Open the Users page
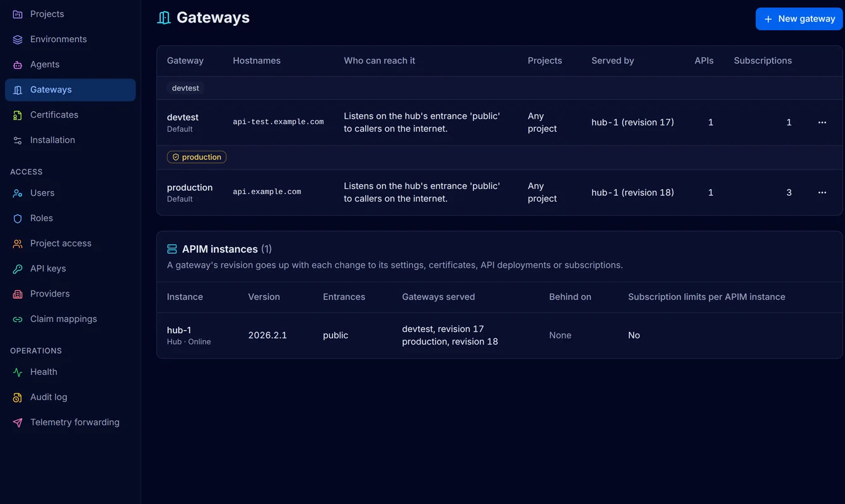The image size is (845, 504). (70, 193)
